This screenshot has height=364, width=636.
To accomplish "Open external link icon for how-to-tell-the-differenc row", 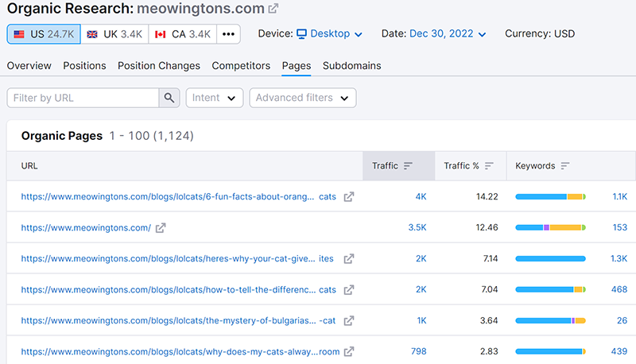I will [x=349, y=290].
